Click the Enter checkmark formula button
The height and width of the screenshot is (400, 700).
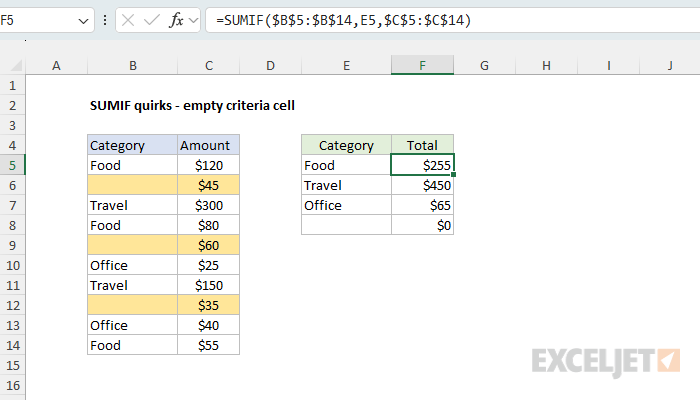point(151,20)
